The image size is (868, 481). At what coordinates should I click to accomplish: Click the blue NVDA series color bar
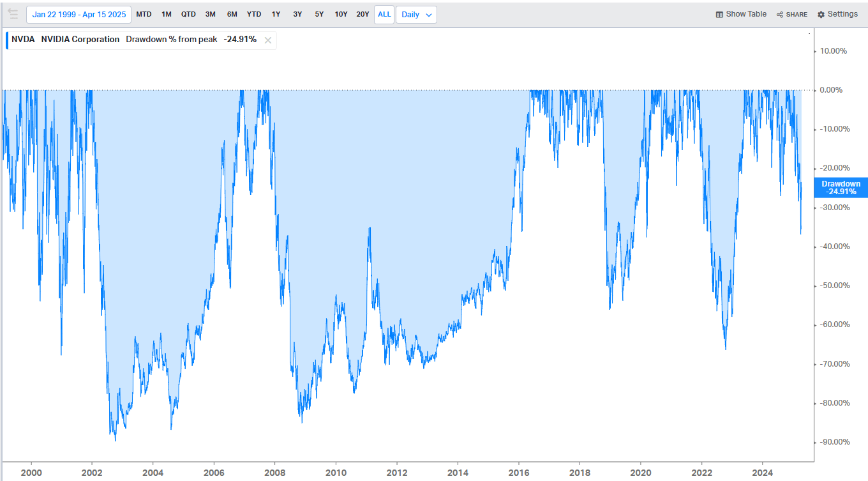(x=7, y=39)
